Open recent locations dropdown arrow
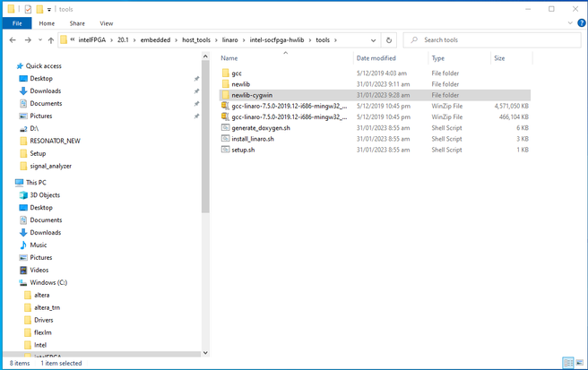The width and height of the screenshot is (588, 370). point(40,40)
